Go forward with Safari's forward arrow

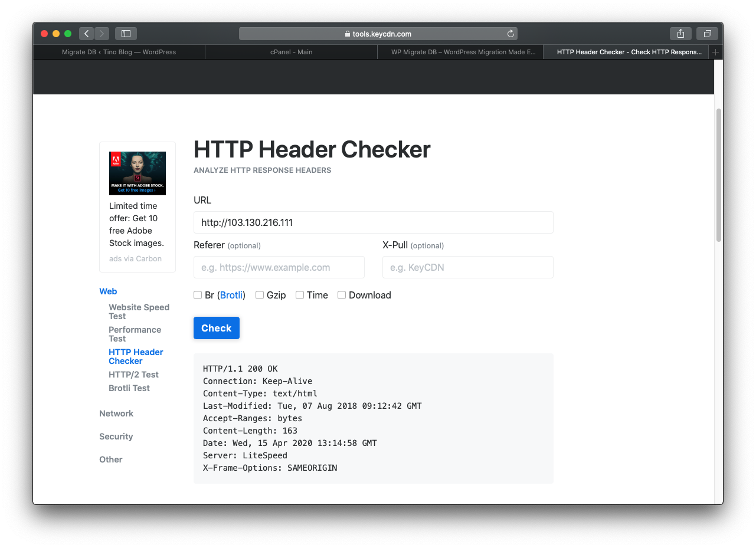102,34
